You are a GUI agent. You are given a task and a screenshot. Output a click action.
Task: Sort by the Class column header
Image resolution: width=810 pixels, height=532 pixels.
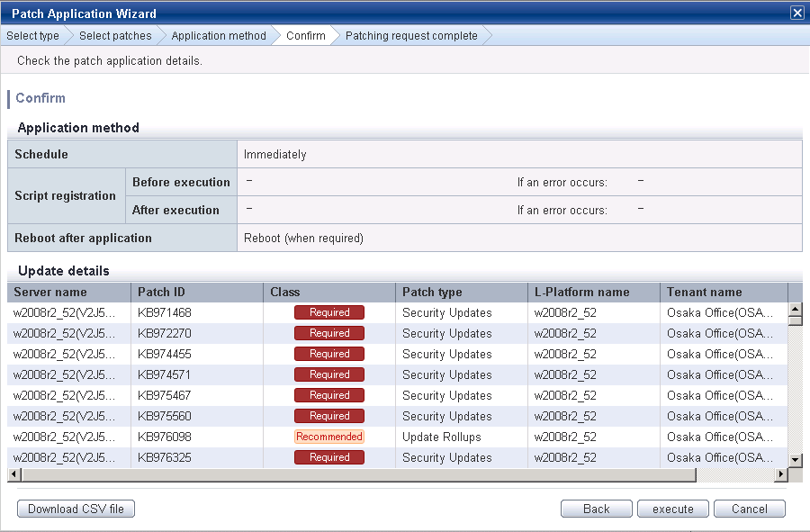[x=329, y=292]
